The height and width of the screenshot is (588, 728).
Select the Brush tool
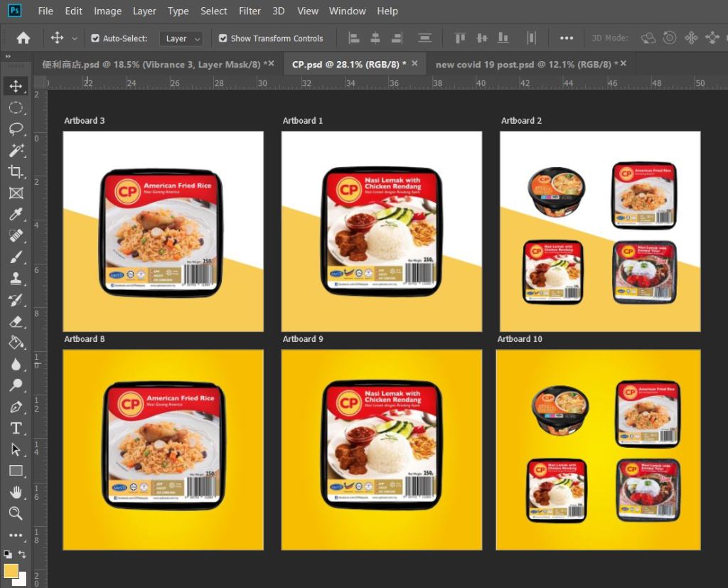pos(16,257)
